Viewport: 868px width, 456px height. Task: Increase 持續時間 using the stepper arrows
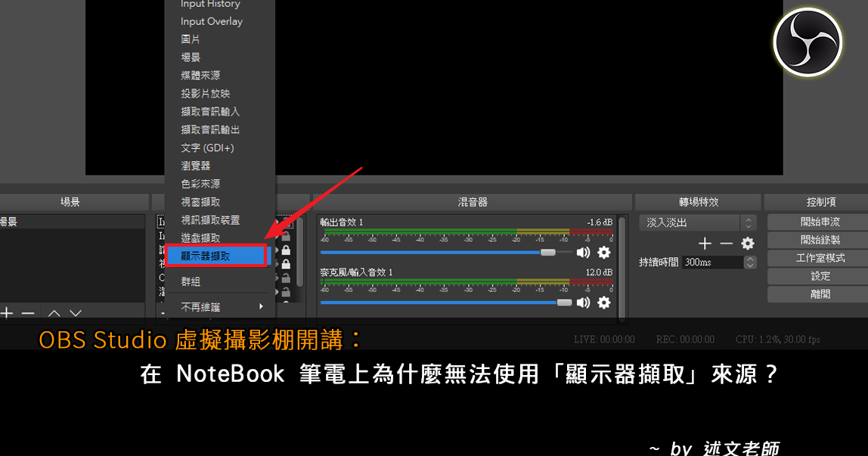[749, 259]
